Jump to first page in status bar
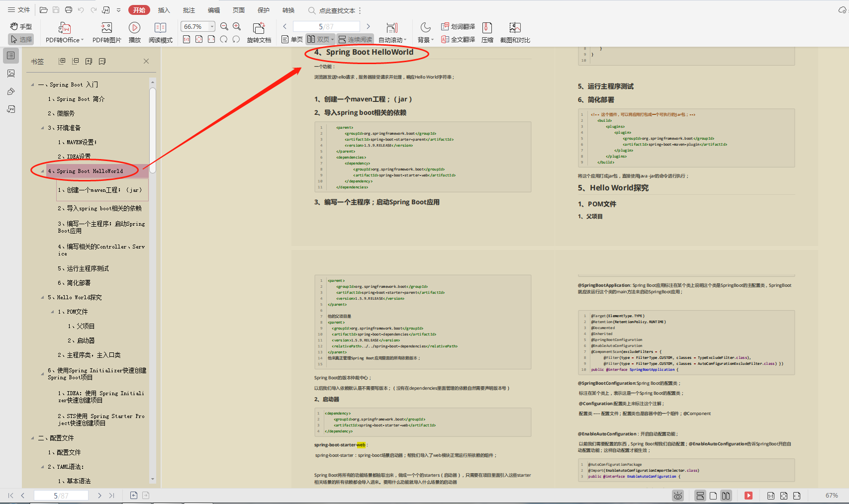This screenshot has width=849, height=504. coord(10,496)
